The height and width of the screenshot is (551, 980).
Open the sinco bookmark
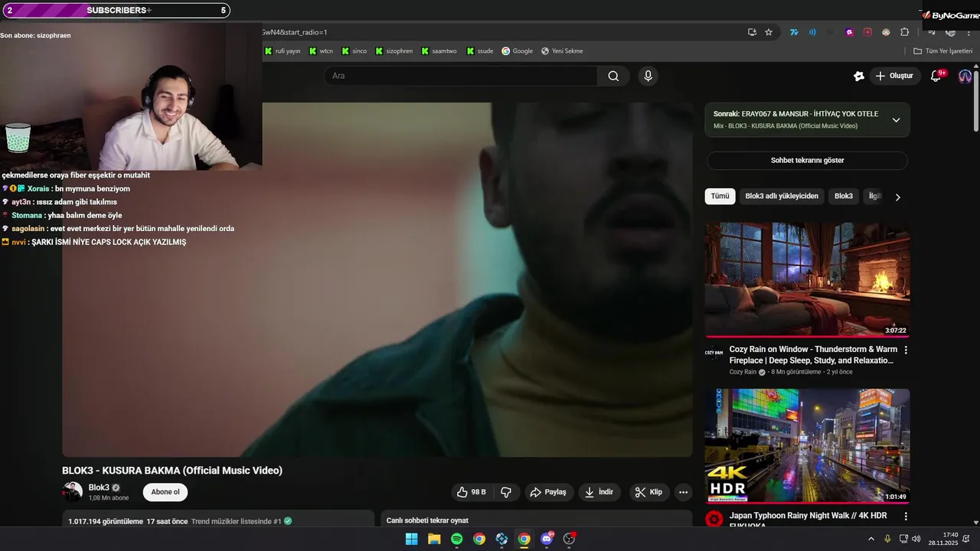tap(354, 51)
